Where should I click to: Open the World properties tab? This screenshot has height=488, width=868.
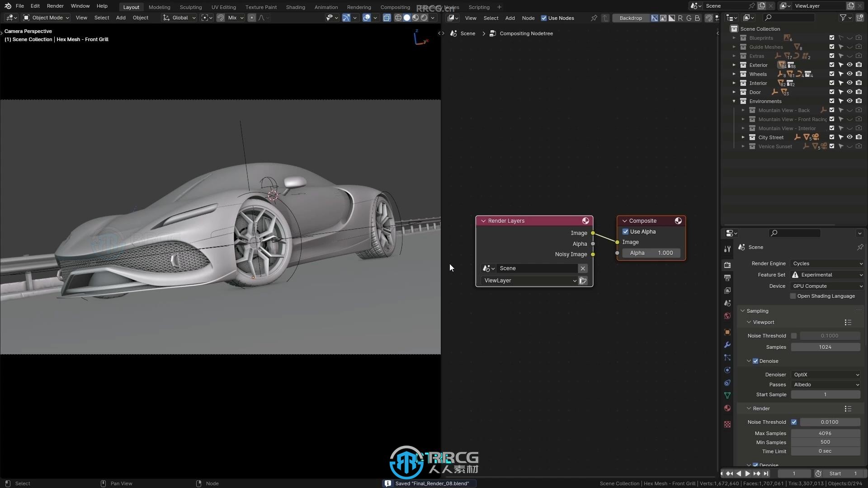tap(727, 316)
